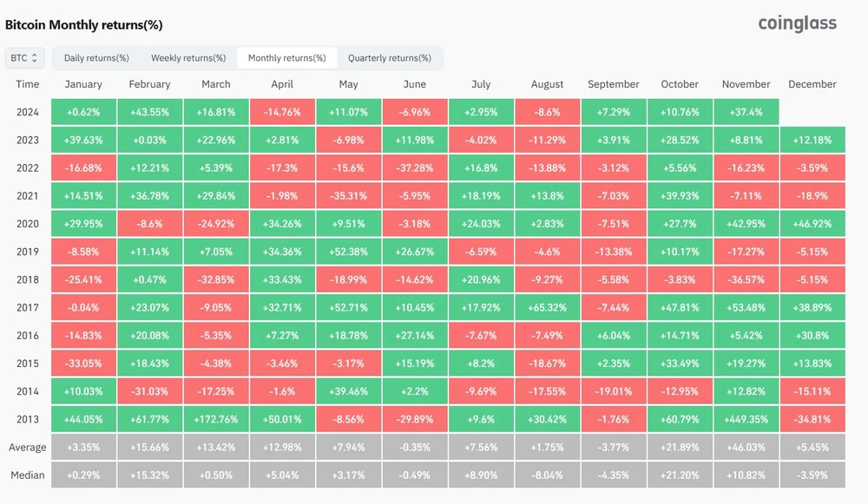The image size is (868, 504).
Task: Click the December column header
Action: [x=812, y=84]
